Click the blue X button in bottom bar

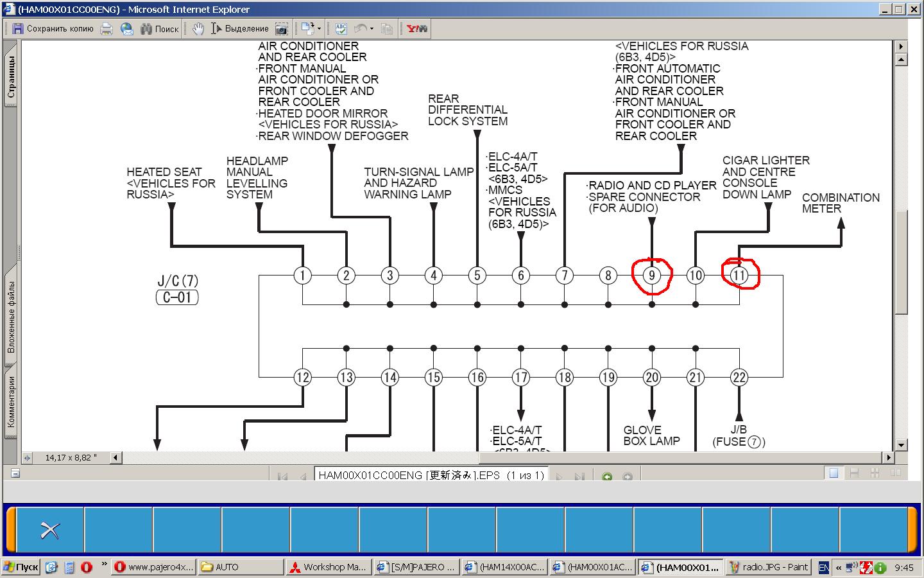coord(50,530)
